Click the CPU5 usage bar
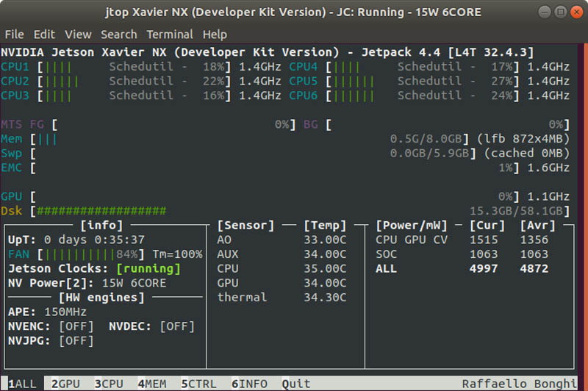The height and width of the screenshot is (391, 588). pyautogui.click(x=423, y=81)
